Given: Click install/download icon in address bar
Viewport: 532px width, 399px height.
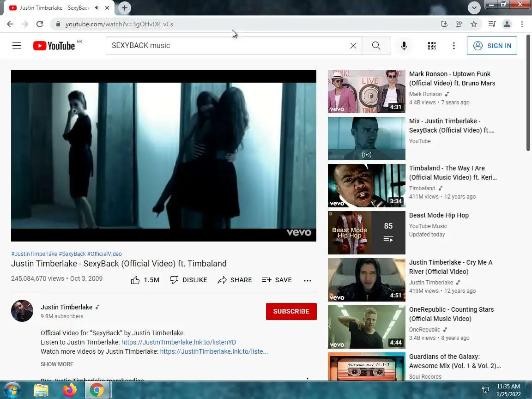Looking at the screenshot, I should point(444,24).
